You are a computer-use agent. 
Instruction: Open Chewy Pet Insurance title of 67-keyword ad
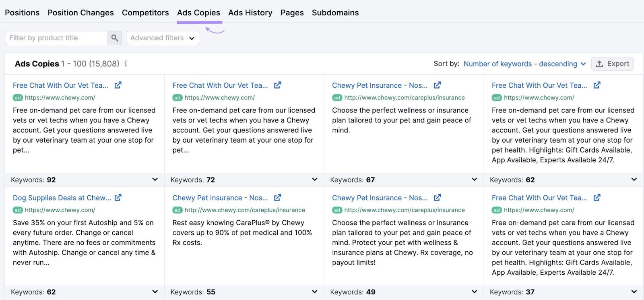380,85
